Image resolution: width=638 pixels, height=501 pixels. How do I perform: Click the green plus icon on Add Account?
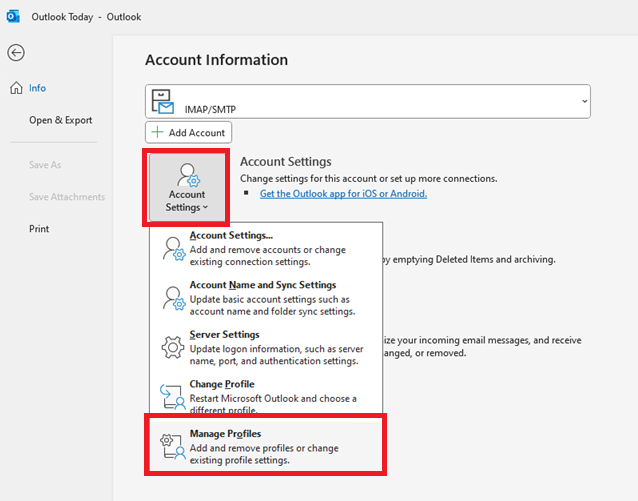[x=157, y=132]
